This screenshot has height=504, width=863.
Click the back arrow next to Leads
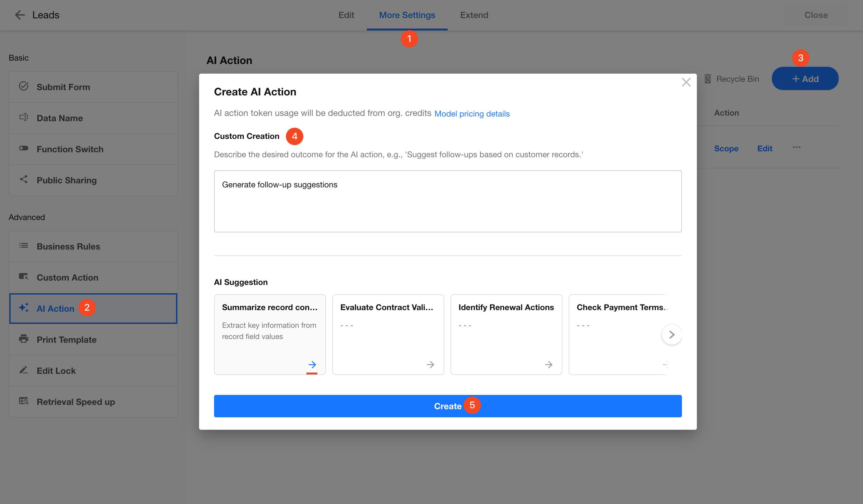pos(20,15)
